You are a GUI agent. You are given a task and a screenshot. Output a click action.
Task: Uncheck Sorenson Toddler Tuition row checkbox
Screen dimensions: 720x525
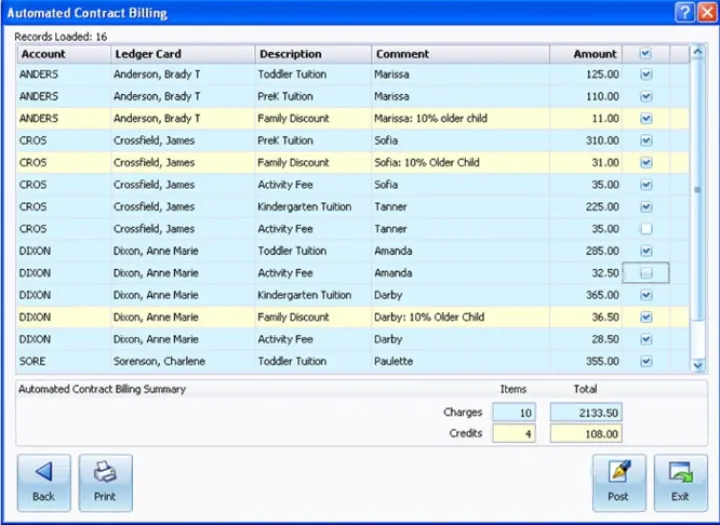click(646, 361)
